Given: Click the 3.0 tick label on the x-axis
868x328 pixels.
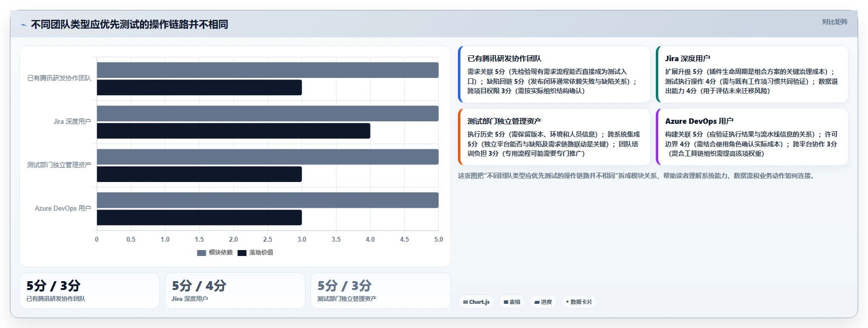Looking at the screenshot, I should 302,239.
